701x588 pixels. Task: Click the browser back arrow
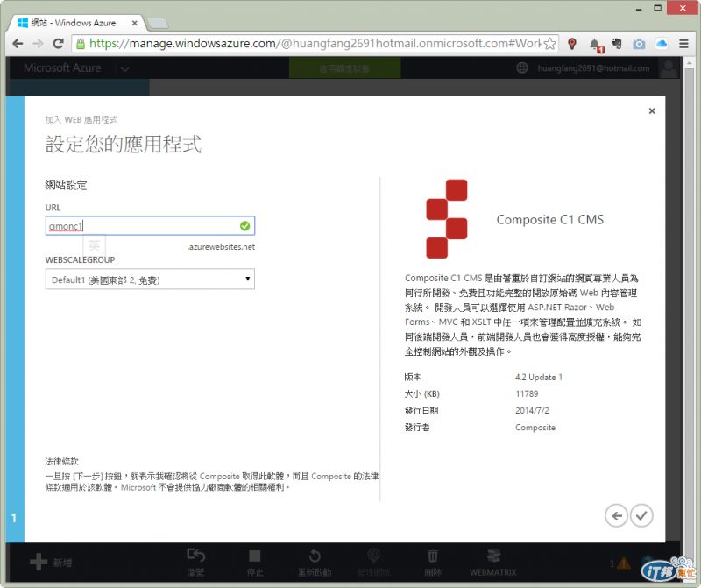pos(18,43)
